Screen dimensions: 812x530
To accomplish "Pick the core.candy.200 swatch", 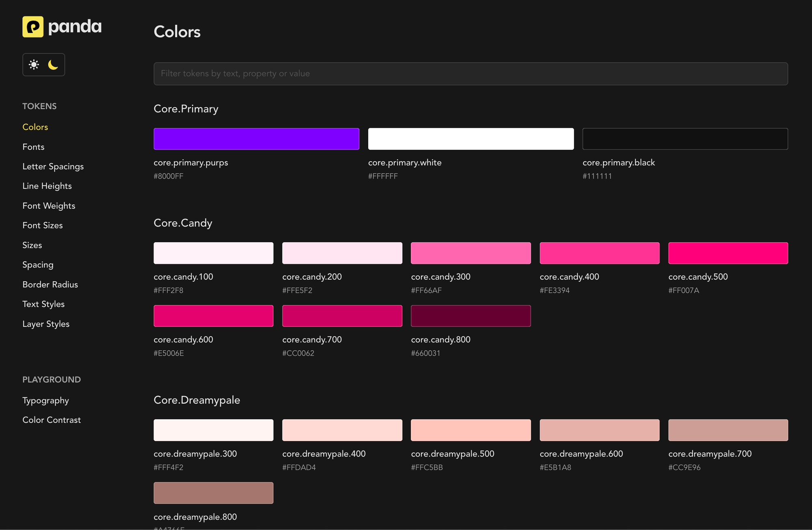I will (342, 253).
